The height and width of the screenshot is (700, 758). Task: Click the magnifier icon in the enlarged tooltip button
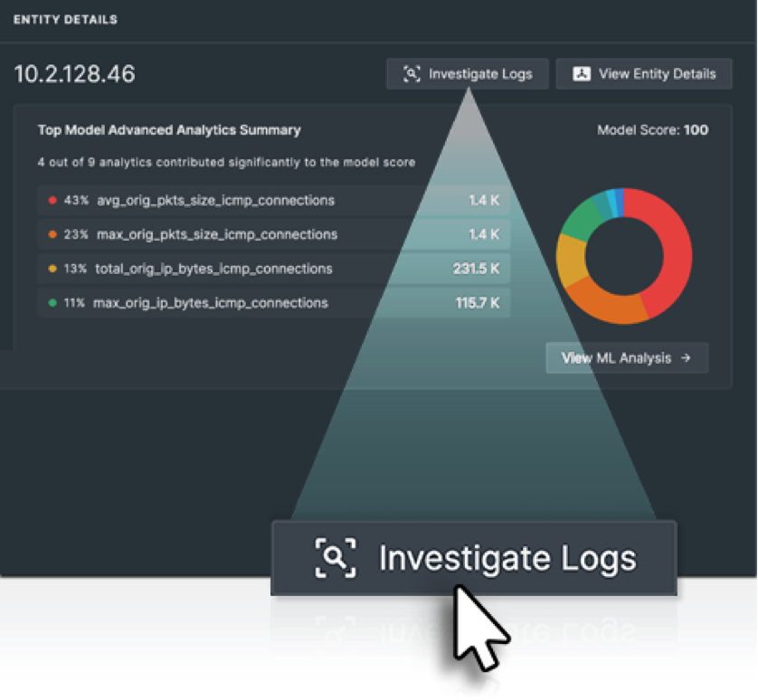click(x=335, y=558)
